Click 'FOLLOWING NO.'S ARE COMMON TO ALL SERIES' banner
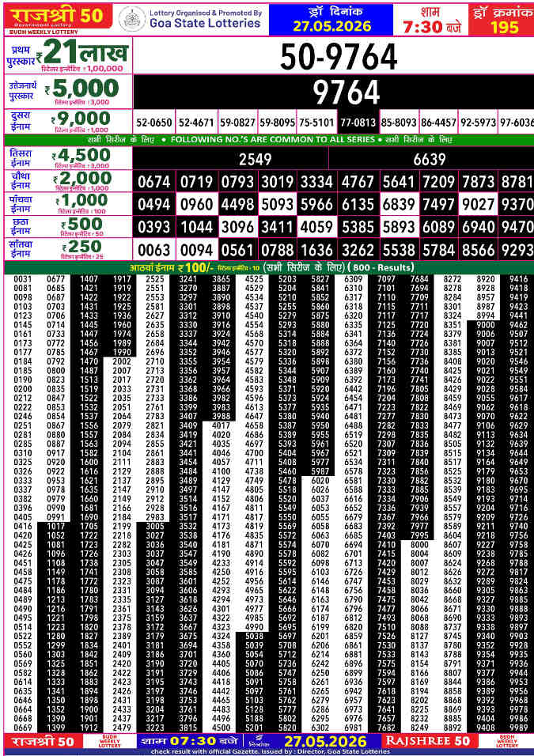This screenshot has height=756, width=534. click(273, 139)
